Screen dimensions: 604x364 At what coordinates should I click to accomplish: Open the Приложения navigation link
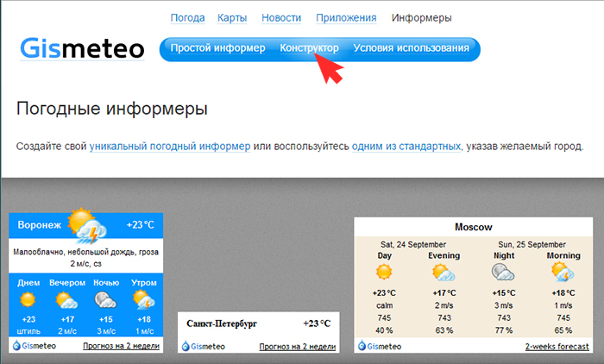click(346, 18)
